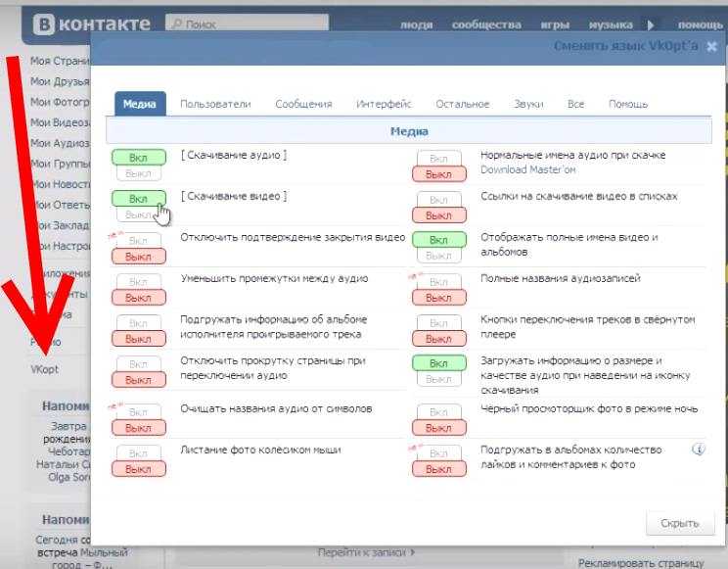Click the Скрыть button
The image size is (728, 569).
point(680,523)
